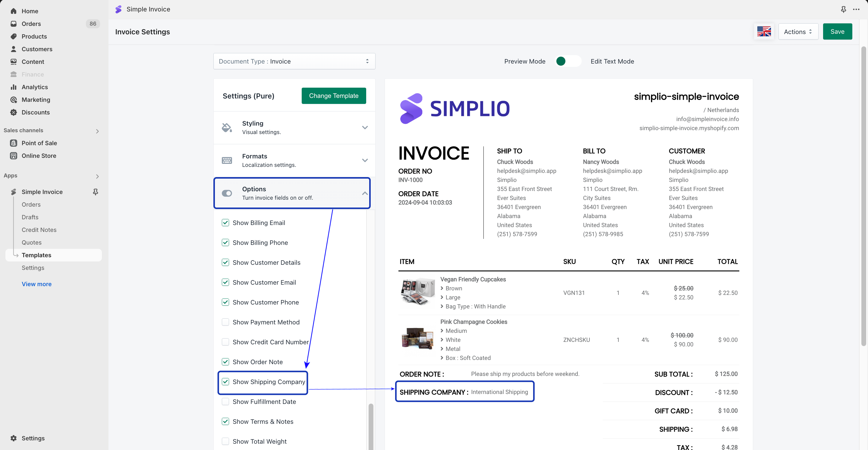Click the Home icon in sidebar
The height and width of the screenshot is (450, 868).
click(14, 11)
